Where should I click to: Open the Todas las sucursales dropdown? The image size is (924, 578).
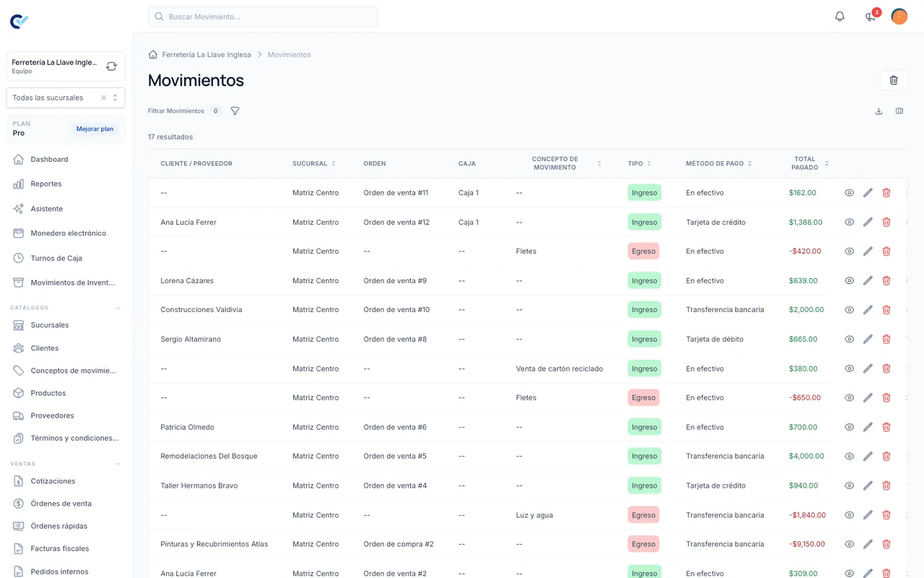(66, 98)
